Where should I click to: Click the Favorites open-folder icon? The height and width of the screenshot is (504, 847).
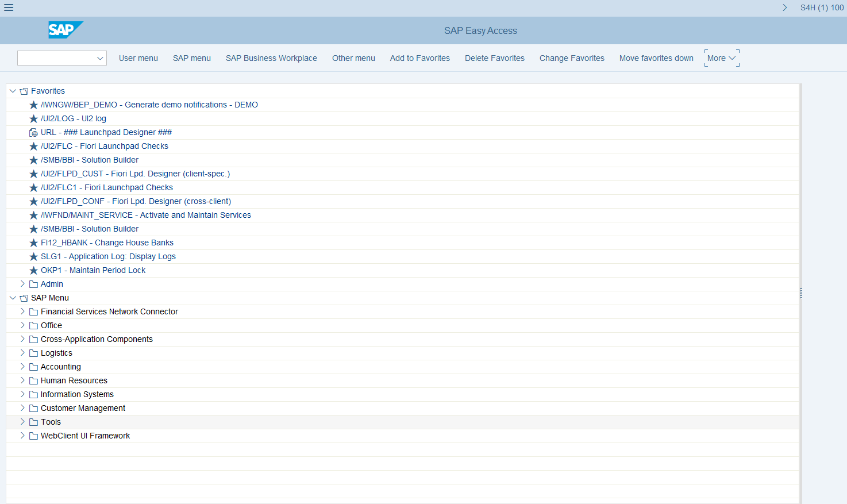point(24,91)
